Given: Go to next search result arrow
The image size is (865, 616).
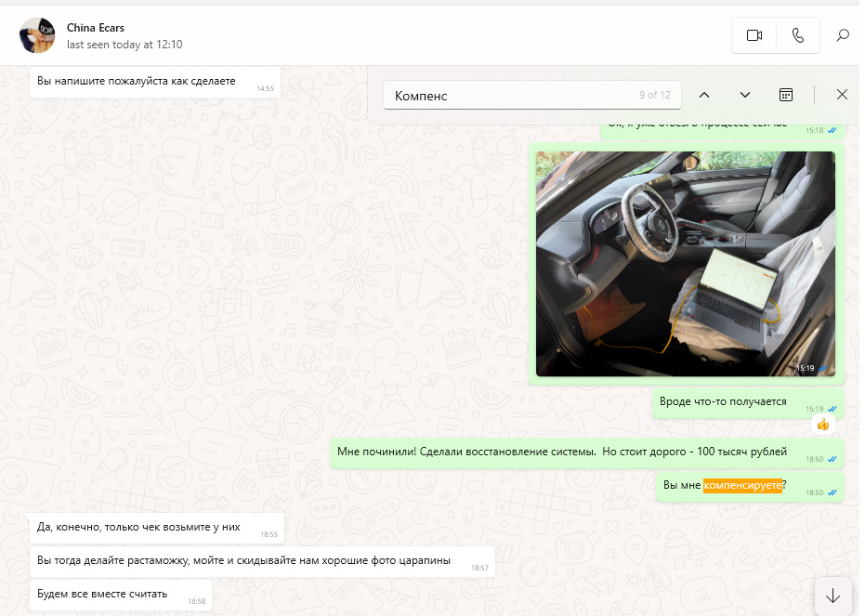Looking at the screenshot, I should [x=745, y=95].
